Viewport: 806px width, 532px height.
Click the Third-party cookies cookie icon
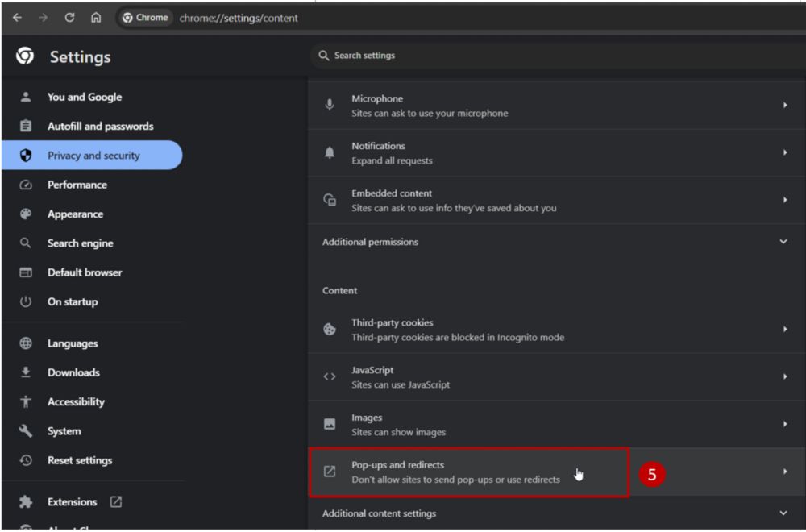[330, 330]
